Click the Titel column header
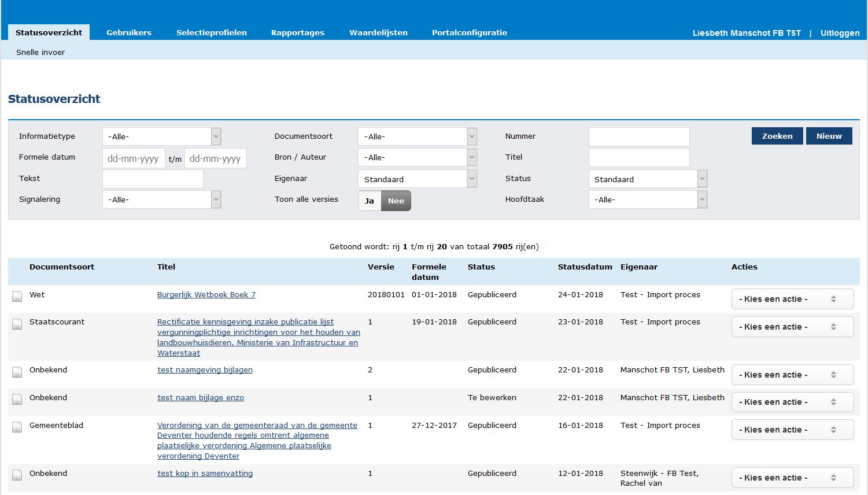Screen dimensions: 868x495 click(166, 267)
